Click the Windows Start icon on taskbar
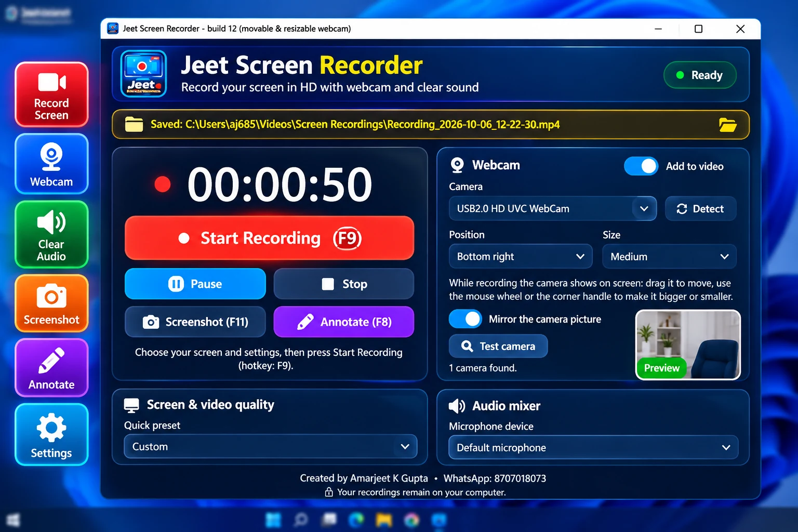This screenshot has height=532, width=798. (x=273, y=520)
